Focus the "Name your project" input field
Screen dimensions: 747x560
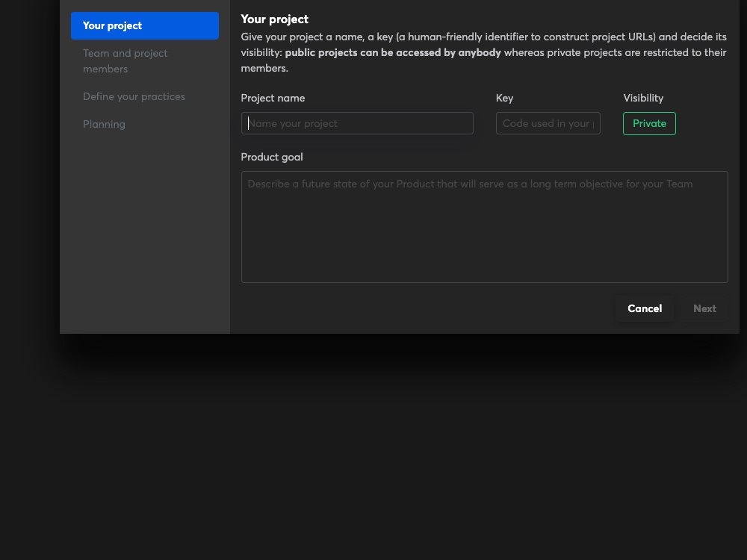[x=356, y=123]
